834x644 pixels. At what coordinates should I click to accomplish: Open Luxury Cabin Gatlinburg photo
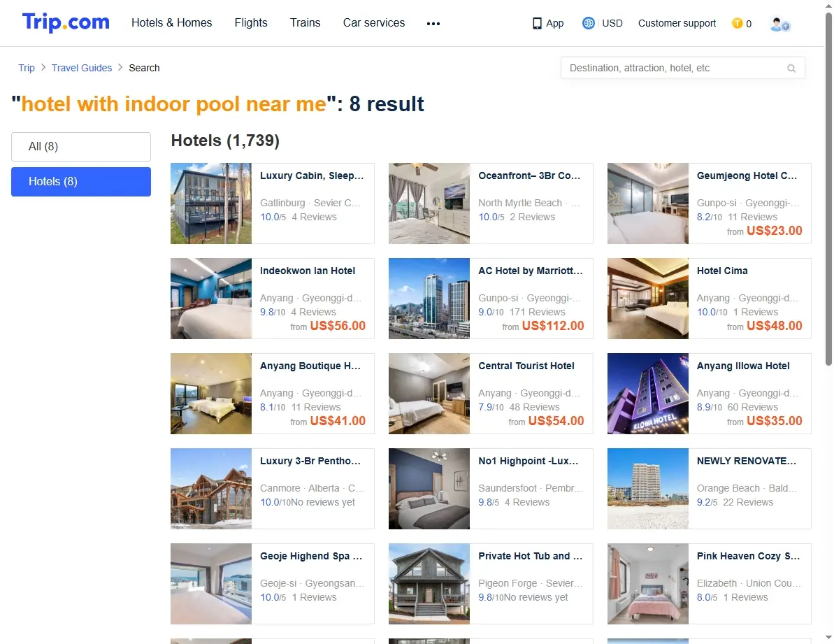point(211,203)
